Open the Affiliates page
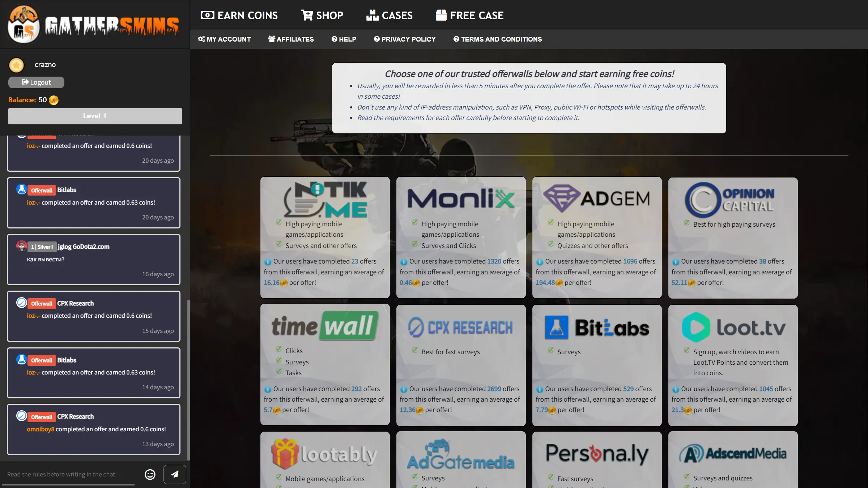 (291, 39)
